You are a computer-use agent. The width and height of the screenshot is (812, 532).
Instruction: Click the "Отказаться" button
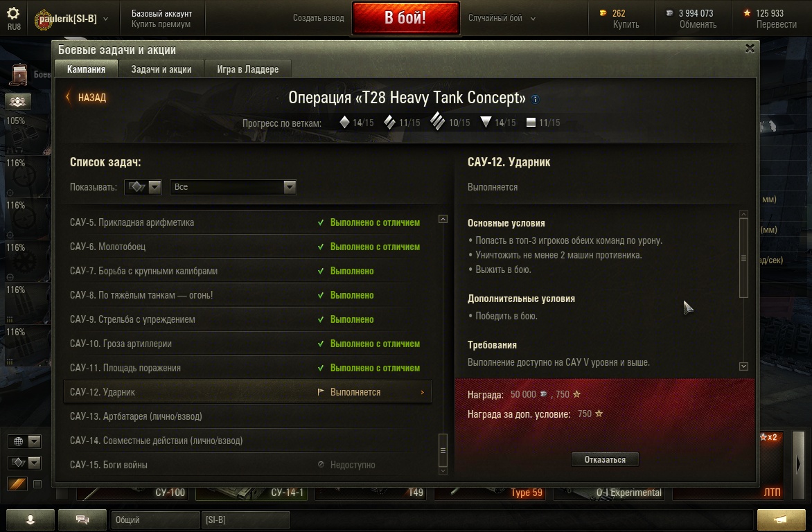tap(605, 459)
